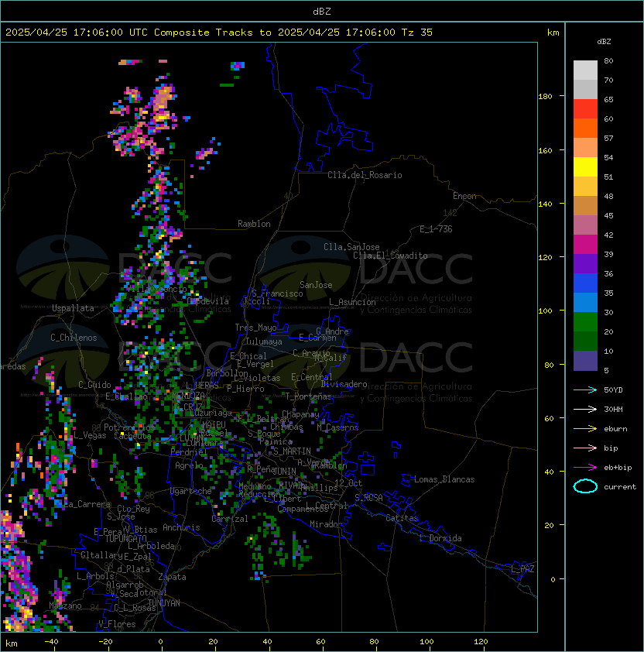Click the slate 5-10 dBZ color band
Viewport: 644px width, 652px height.
pos(585,361)
